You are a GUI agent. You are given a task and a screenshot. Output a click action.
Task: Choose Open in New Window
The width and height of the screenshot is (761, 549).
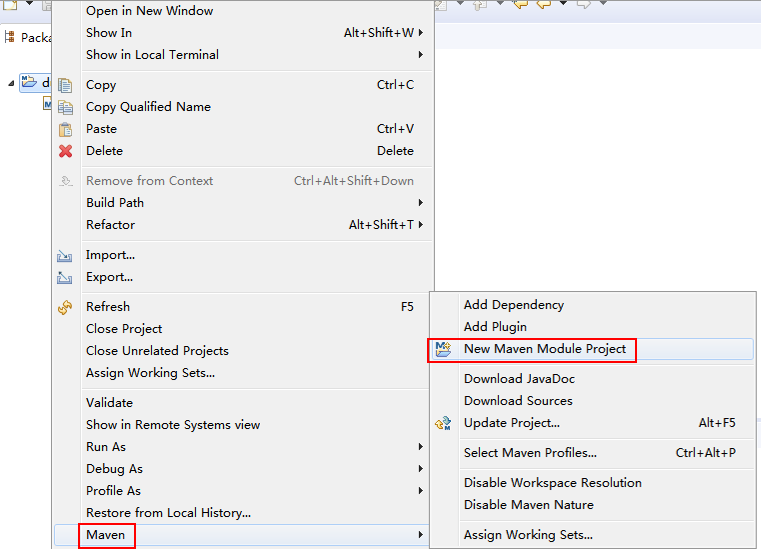243,11
